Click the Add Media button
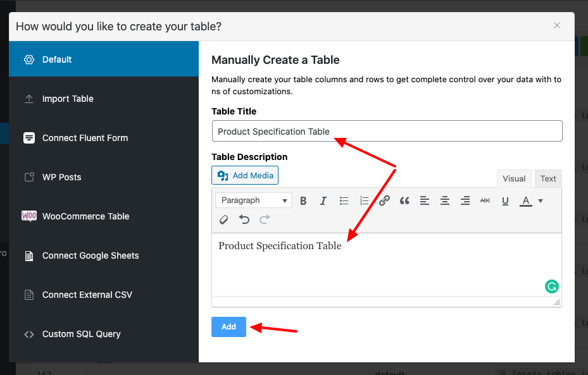The width and height of the screenshot is (588, 375). [245, 175]
